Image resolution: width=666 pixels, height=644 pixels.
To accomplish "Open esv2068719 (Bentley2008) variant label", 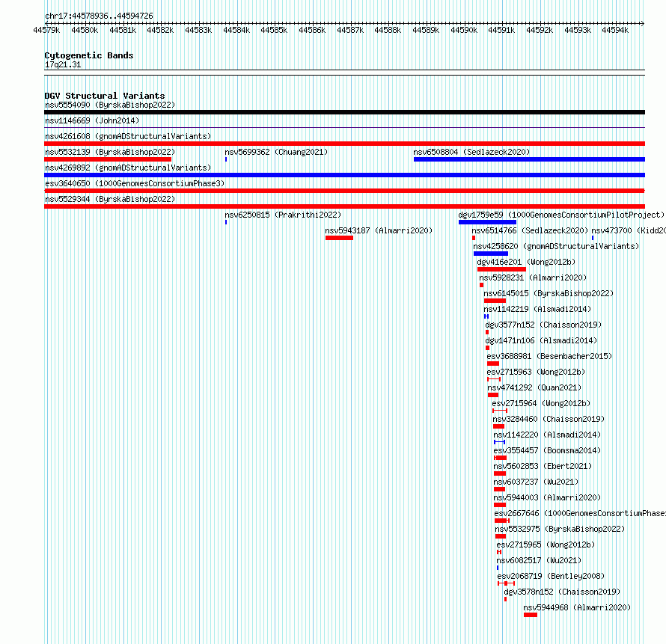I will tap(551, 576).
